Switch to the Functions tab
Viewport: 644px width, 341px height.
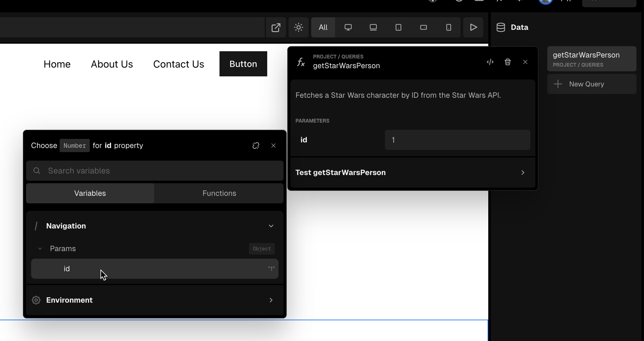tap(219, 193)
